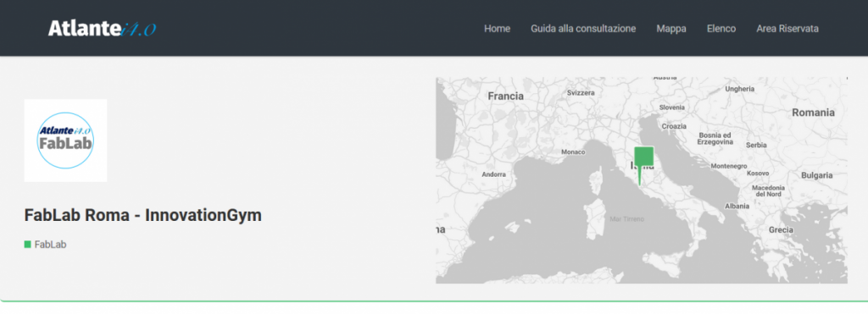Click Romania label on the map

click(813, 113)
